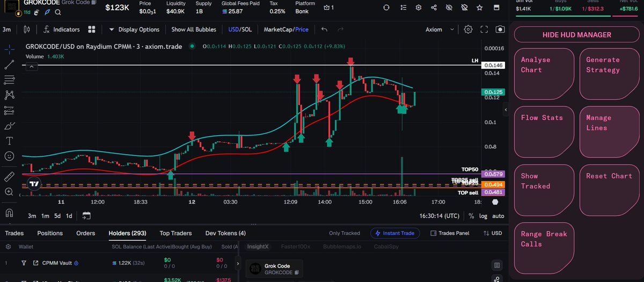Open Flow Stats
This screenshot has height=282, width=644.
544,132
